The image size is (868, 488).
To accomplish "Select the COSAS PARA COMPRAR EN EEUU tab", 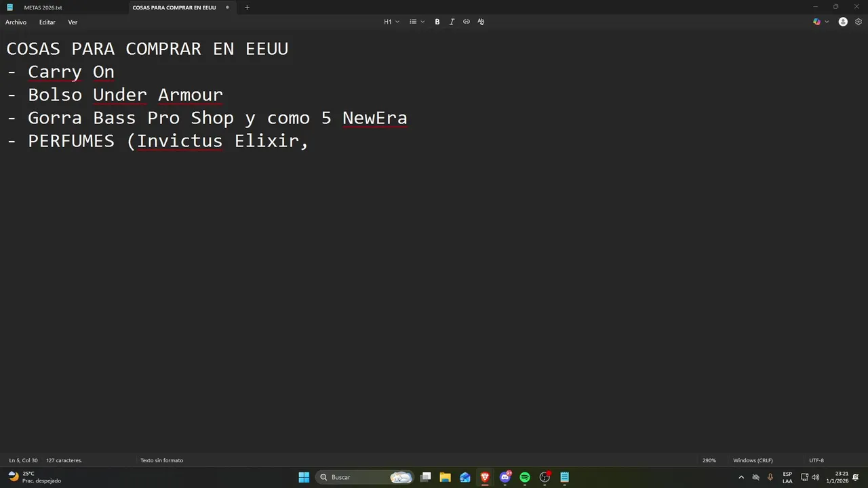I will click(x=174, y=7).
